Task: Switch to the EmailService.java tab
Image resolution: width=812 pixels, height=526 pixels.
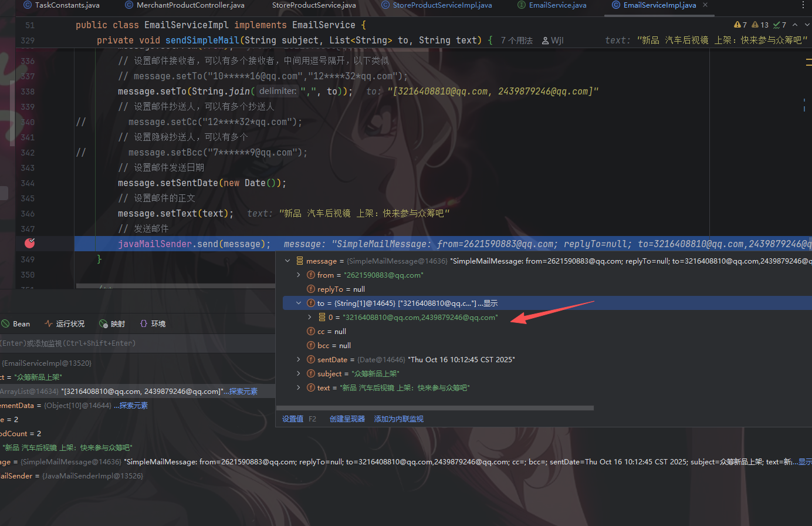Action: click(552, 5)
